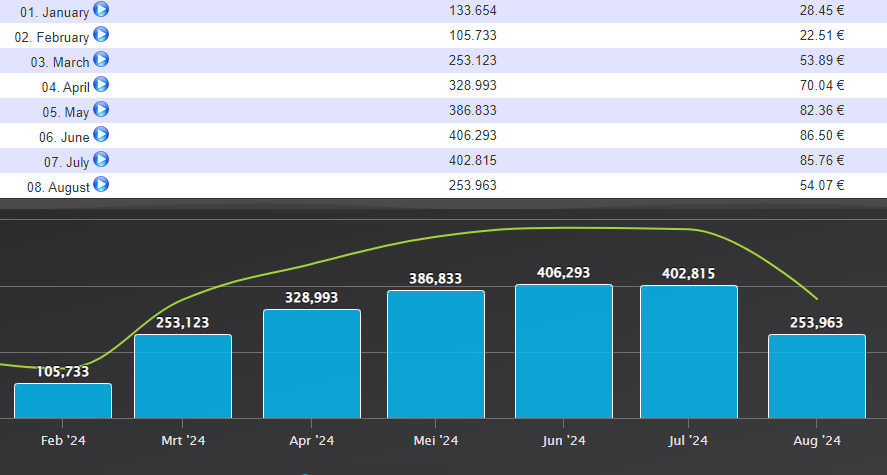This screenshot has height=475, width=887.
Task: Click the Mei '24 chart bar
Action: point(436,355)
